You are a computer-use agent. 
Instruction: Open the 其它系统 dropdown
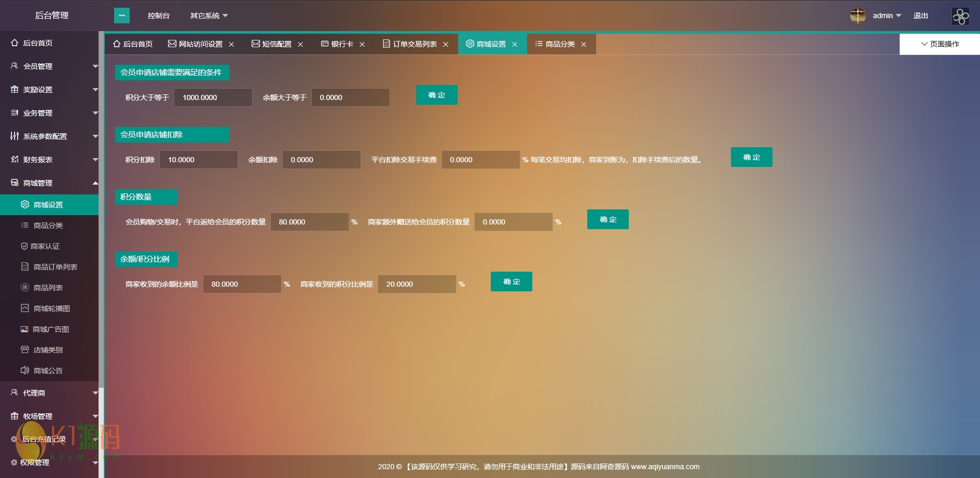(209, 16)
